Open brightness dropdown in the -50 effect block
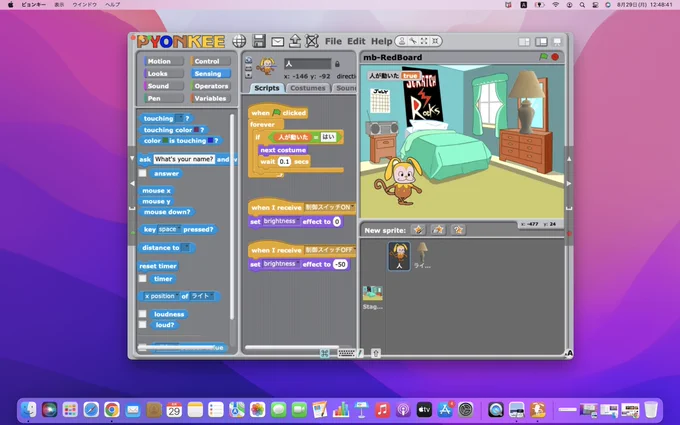This screenshot has height=425, width=680. point(281,264)
